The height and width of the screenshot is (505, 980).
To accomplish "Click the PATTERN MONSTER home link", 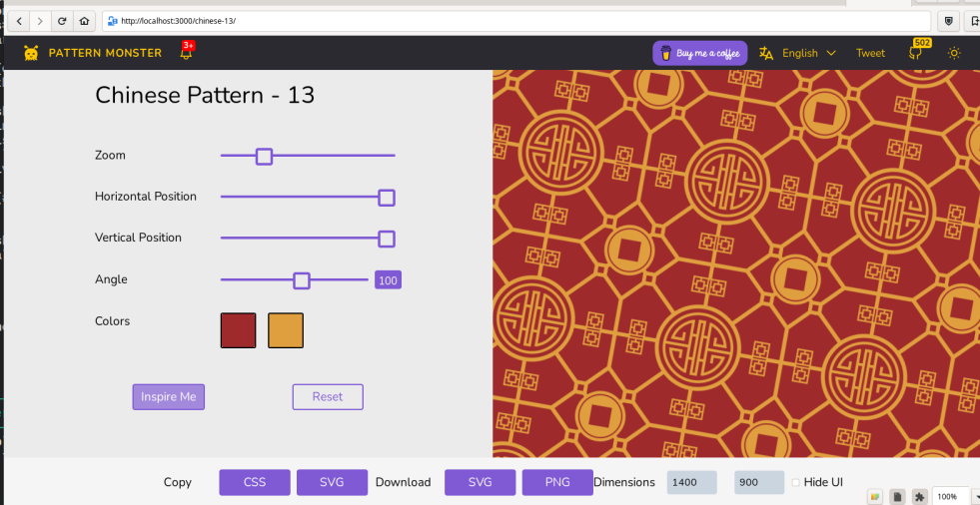I will click(105, 53).
